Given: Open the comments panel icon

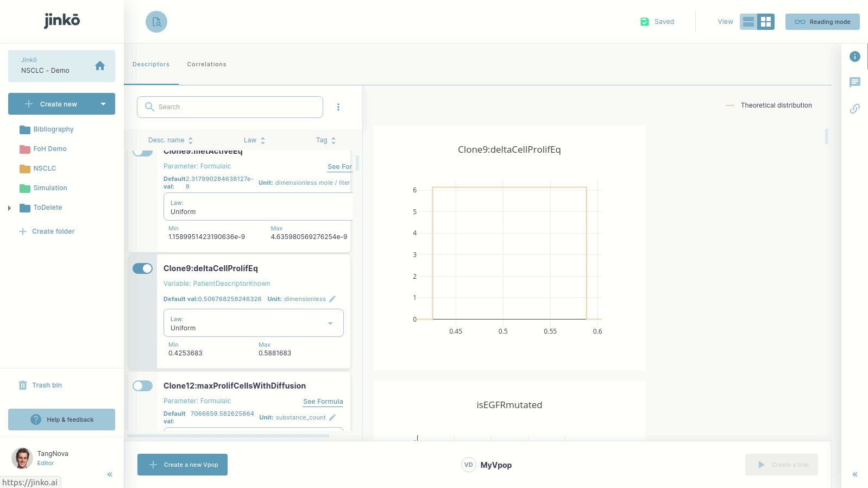Looking at the screenshot, I should (854, 82).
